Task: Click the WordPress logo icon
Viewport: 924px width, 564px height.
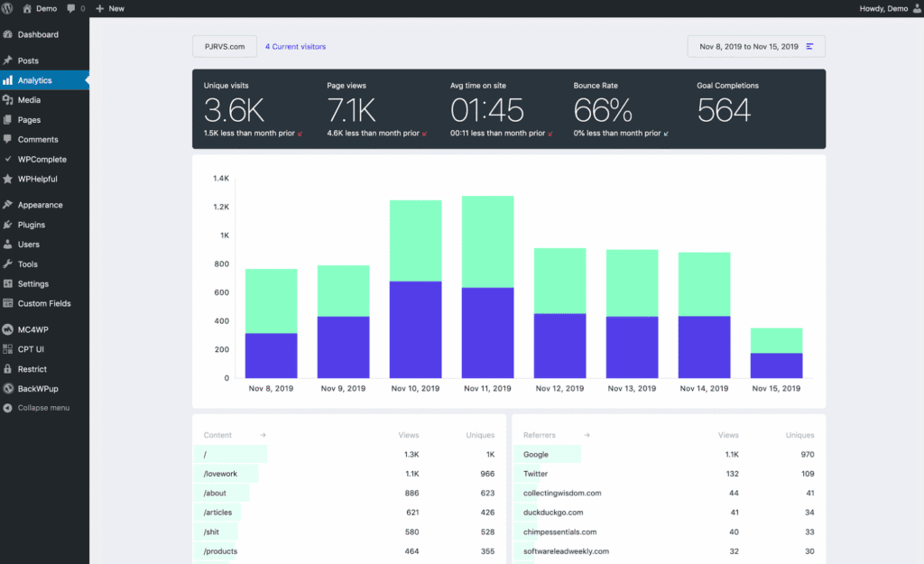Action: point(8,8)
